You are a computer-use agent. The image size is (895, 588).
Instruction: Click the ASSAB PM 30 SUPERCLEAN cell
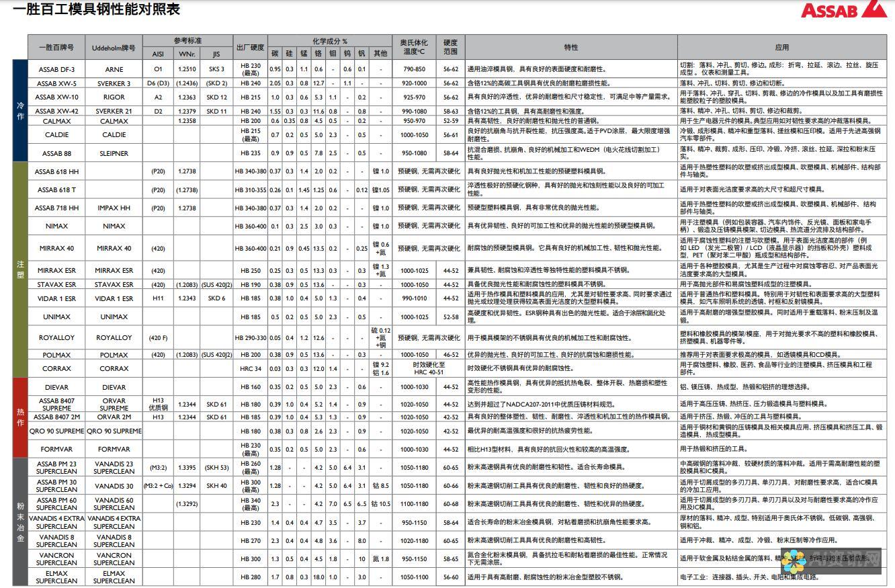pyautogui.click(x=56, y=485)
